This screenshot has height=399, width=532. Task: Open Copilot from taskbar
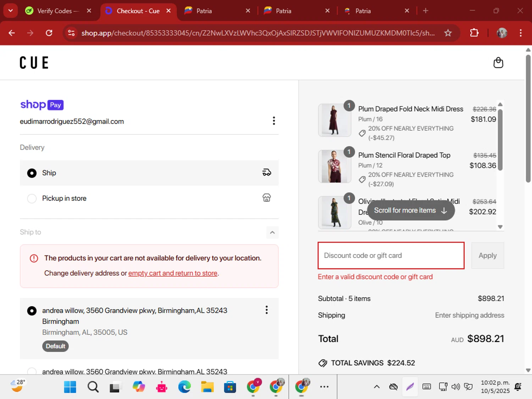pyautogui.click(x=139, y=387)
